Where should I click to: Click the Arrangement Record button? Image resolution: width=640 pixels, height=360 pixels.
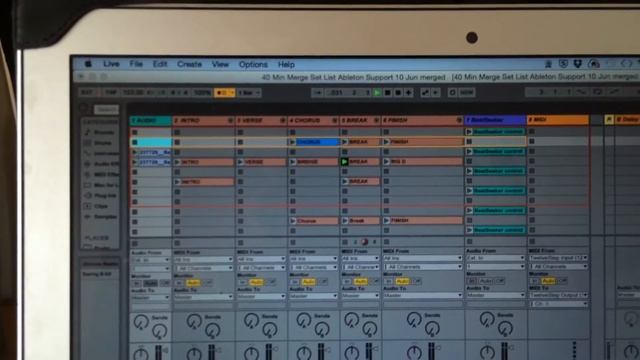pos(398,93)
